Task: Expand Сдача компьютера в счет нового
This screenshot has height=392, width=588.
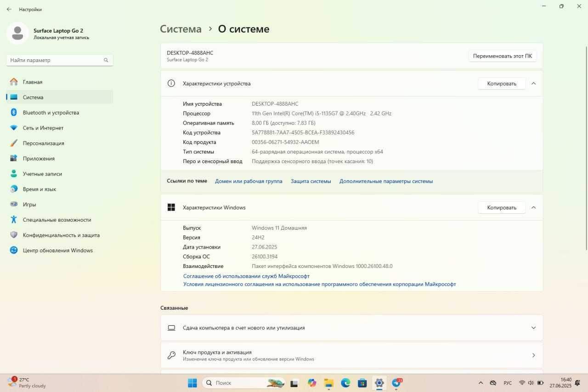Action: [x=351, y=328]
